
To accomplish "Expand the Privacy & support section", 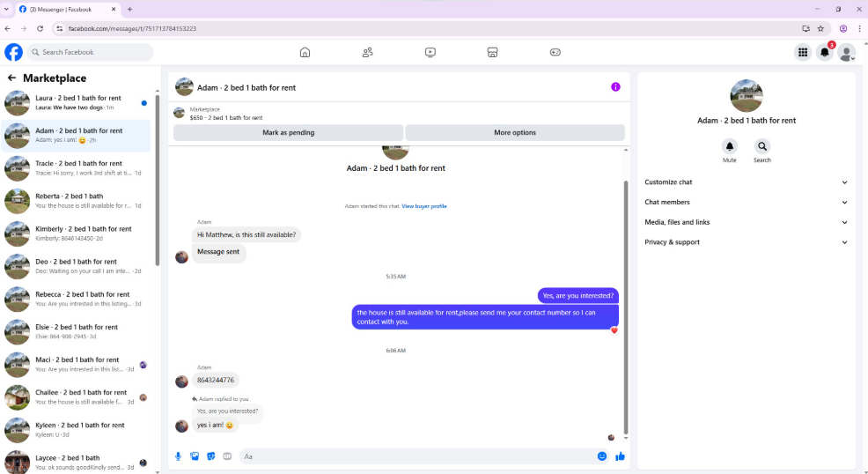I will point(746,242).
